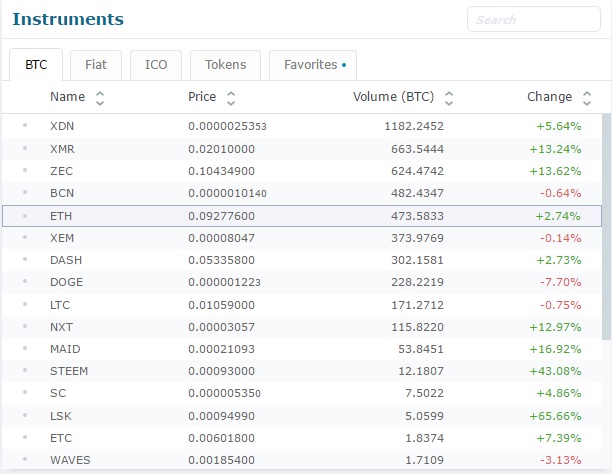Select the DOGE instrument name
Viewport: 612px width, 474px height.
coord(66,282)
